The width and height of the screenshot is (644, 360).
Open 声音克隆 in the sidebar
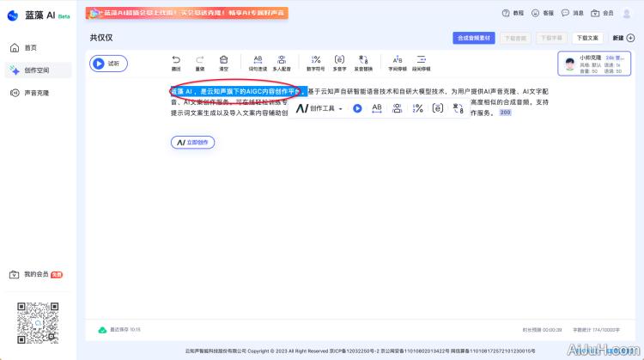click(x=36, y=93)
